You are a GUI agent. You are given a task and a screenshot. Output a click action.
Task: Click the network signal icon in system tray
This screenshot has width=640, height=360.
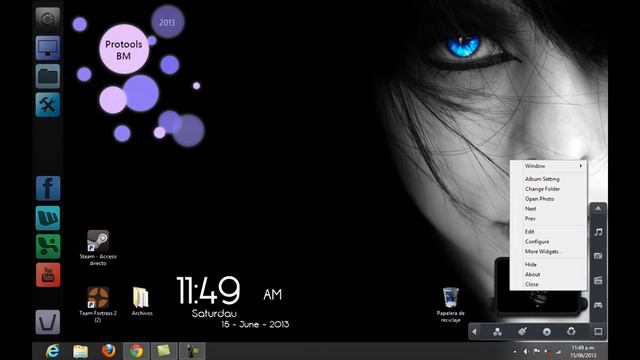pyautogui.click(x=558, y=351)
